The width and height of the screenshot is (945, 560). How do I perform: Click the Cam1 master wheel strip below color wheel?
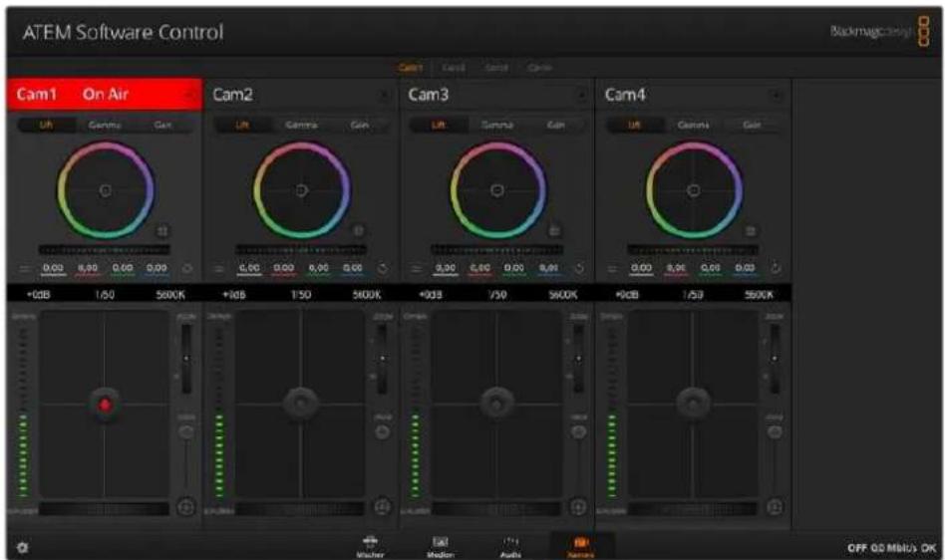pyautogui.click(x=105, y=249)
